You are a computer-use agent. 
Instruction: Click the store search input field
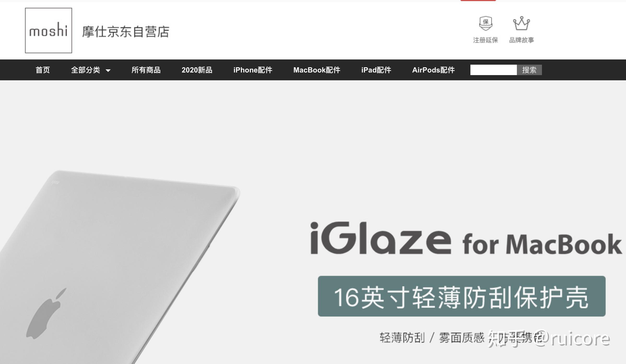(493, 70)
